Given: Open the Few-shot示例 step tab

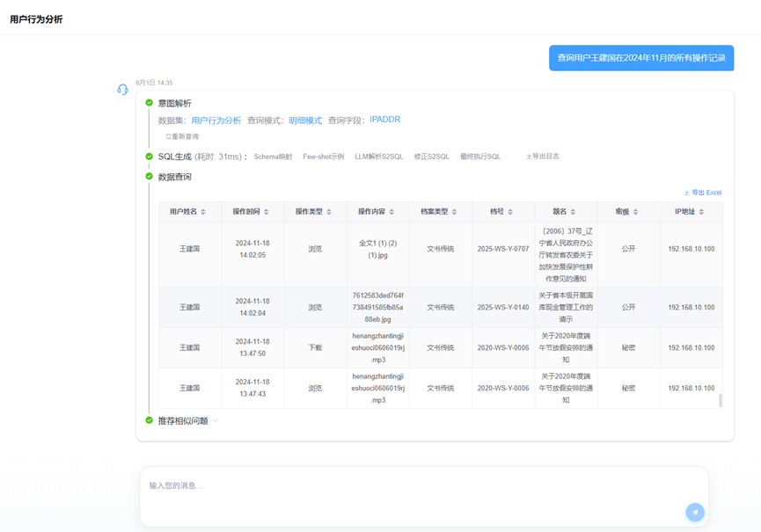Looking at the screenshot, I should coord(323,157).
